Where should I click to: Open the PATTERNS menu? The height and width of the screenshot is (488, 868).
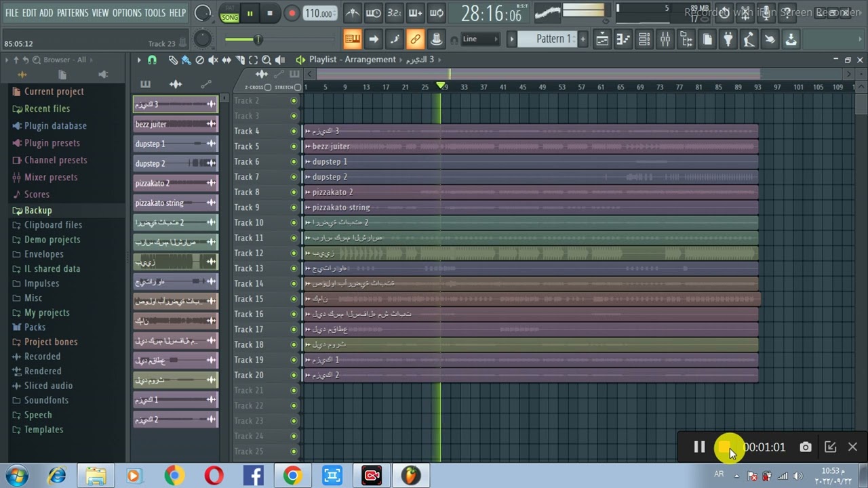73,13
